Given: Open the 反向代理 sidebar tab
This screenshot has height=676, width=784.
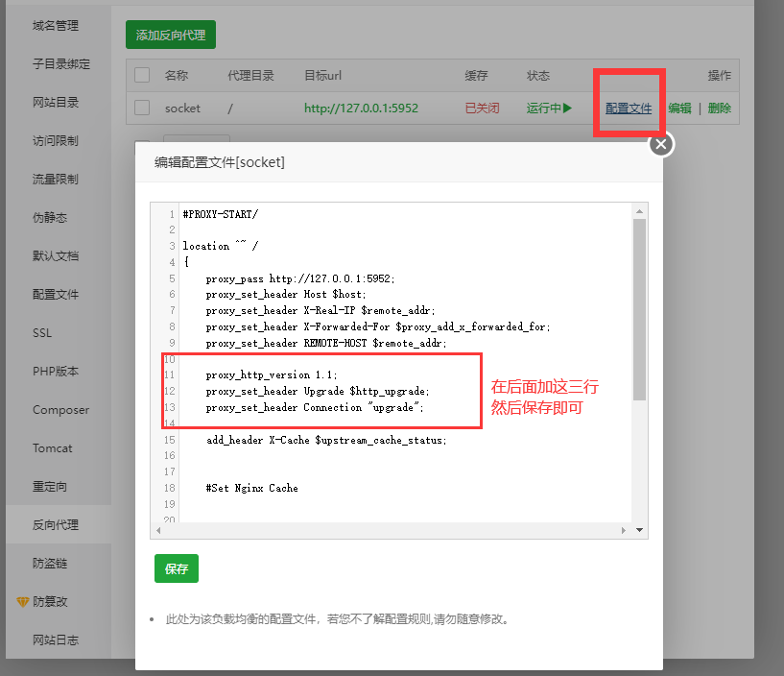Looking at the screenshot, I should 56,525.
